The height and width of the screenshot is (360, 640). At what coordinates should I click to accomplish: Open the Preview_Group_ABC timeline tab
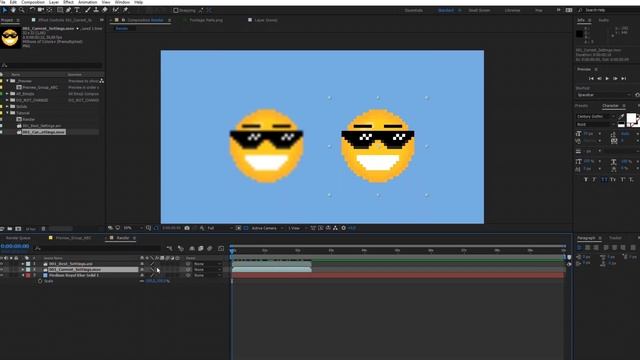[73, 238]
